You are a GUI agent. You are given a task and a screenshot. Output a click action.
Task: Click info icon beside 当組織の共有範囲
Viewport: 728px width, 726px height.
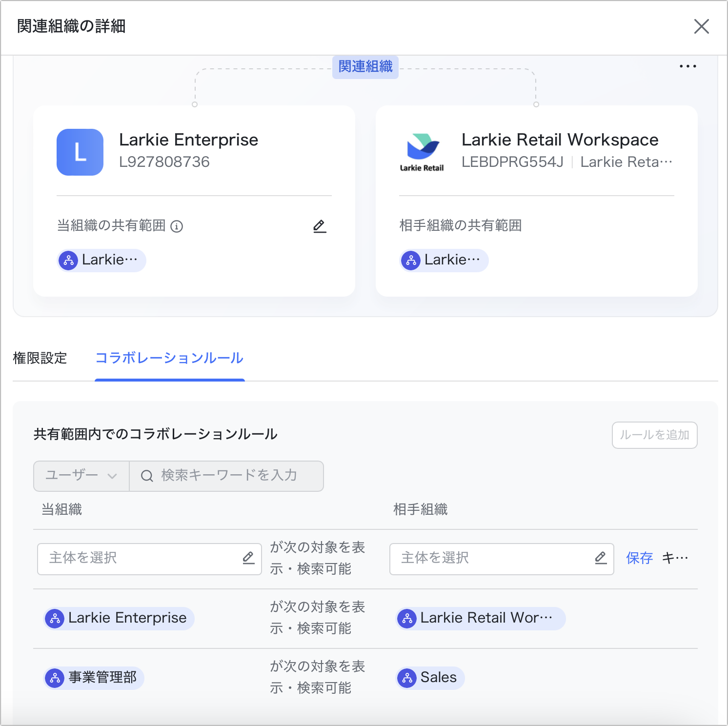pyautogui.click(x=177, y=226)
